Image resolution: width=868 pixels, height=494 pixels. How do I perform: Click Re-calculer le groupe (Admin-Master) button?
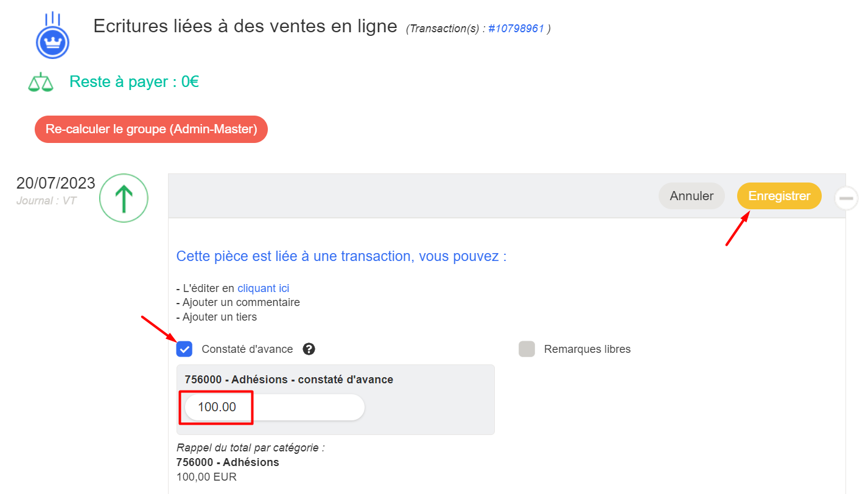pyautogui.click(x=151, y=130)
